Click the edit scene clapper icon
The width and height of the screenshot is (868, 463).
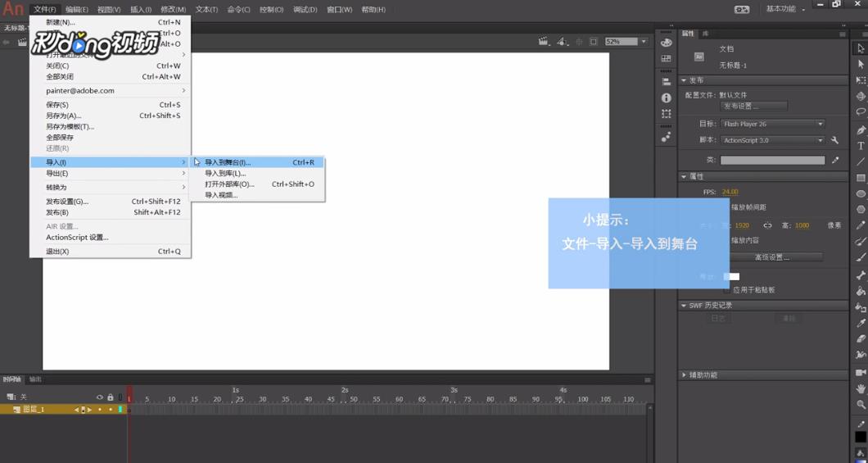544,42
